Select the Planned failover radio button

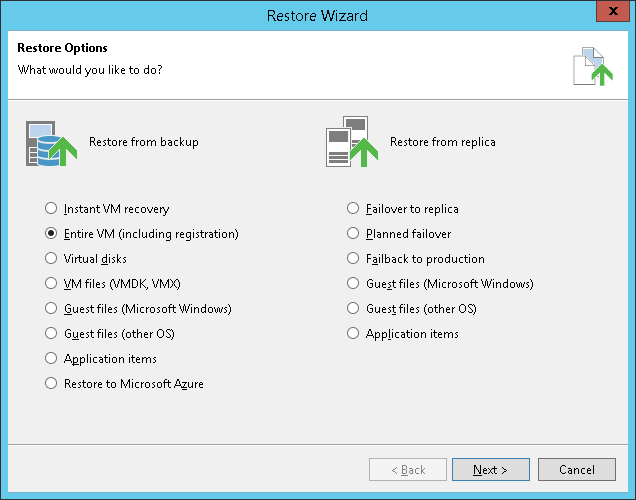[x=353, y=234]
